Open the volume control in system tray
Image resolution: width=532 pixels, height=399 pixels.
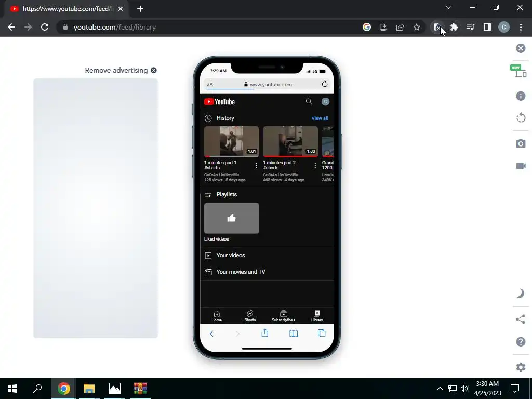[x=464, y=389]
